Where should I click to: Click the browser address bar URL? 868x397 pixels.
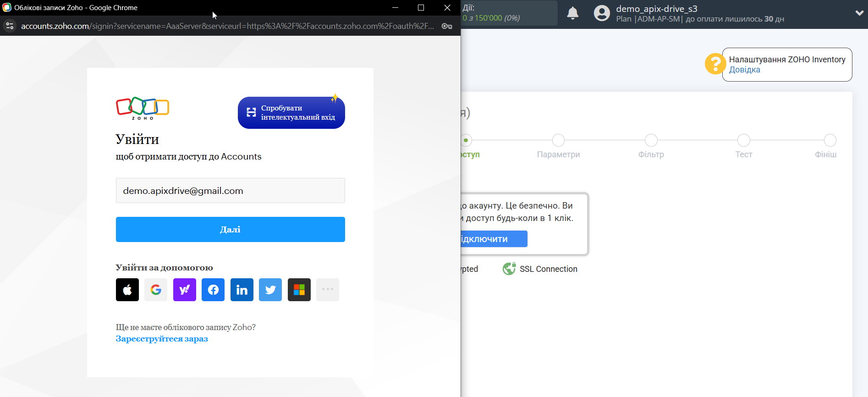click(227, 26)
